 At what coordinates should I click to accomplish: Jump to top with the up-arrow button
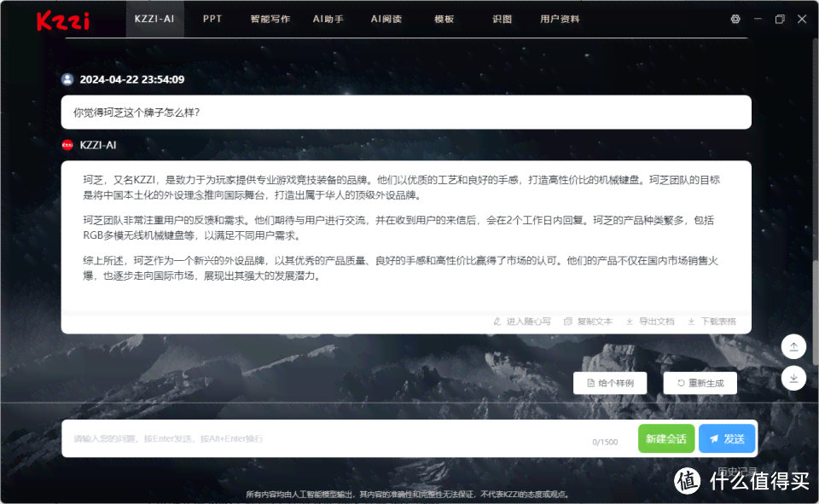click(793, 347)
